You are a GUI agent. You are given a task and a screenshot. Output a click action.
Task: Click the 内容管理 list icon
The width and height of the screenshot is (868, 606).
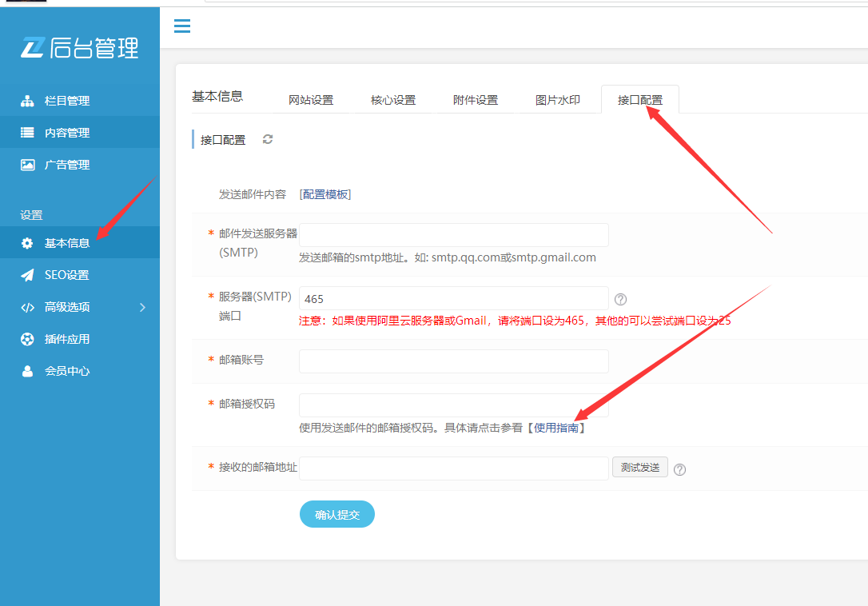click(27, 133)
